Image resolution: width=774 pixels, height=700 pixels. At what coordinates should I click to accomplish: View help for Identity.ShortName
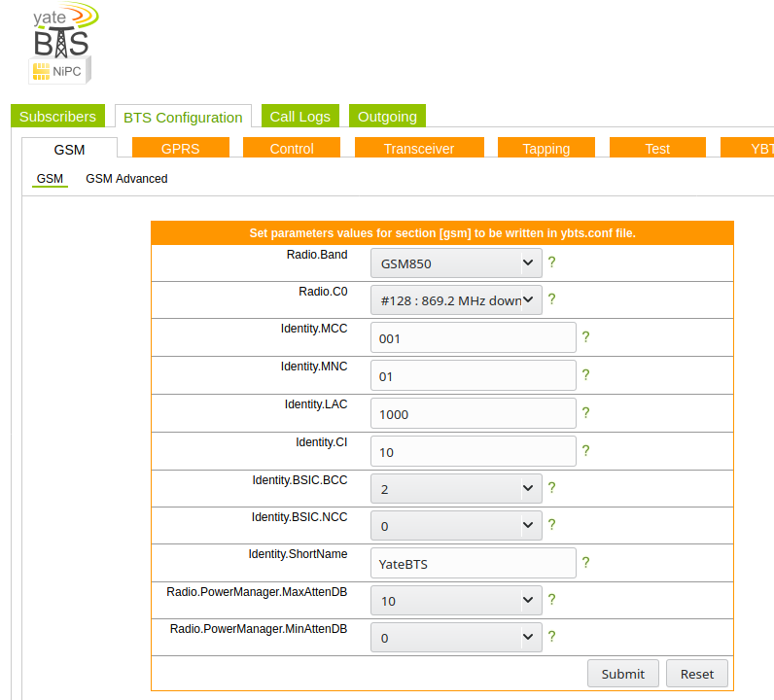pos(585,563)
